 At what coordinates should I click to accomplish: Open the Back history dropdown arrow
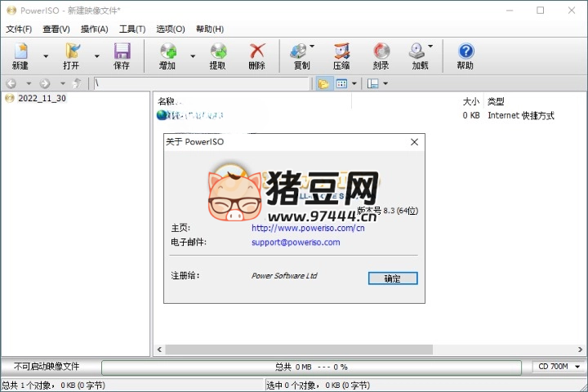(x=29, y=83)
